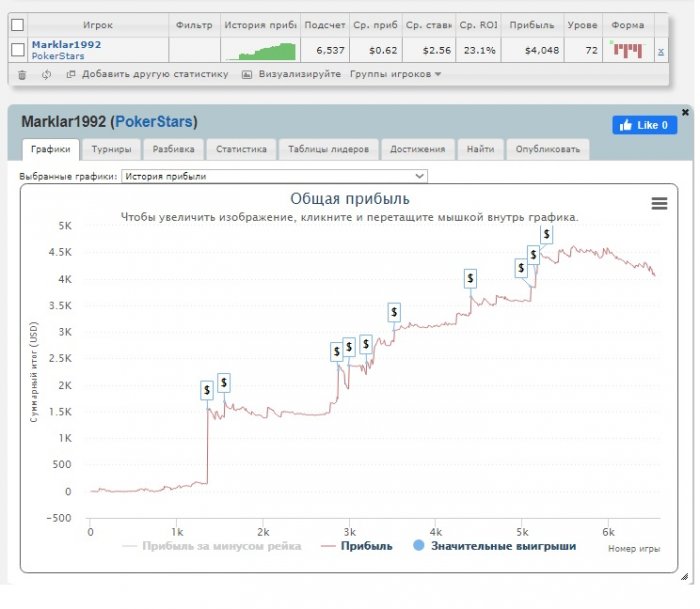
Task: Click the '$4,048' profit cell
Action: [x=533, y=50]
